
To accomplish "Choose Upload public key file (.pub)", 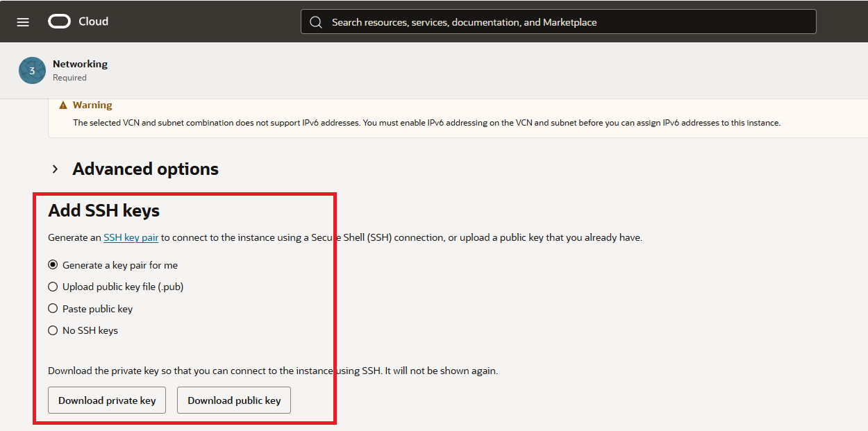I will pos(53,287).
